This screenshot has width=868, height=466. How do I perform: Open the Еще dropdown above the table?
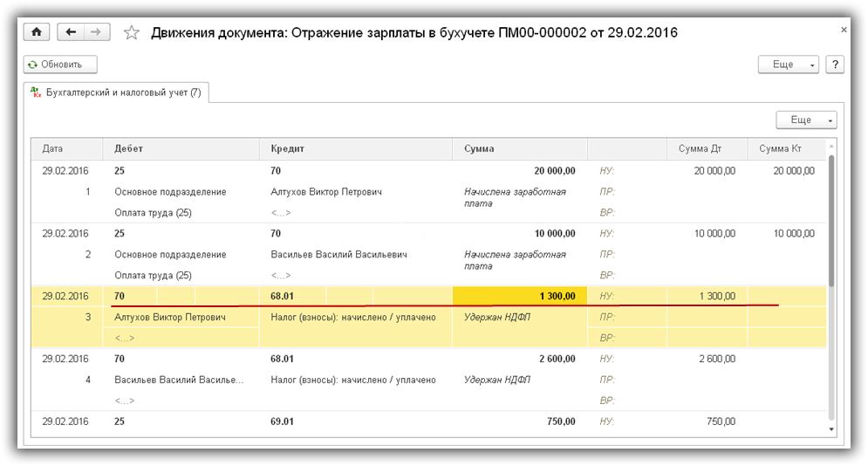pos(806,120)
